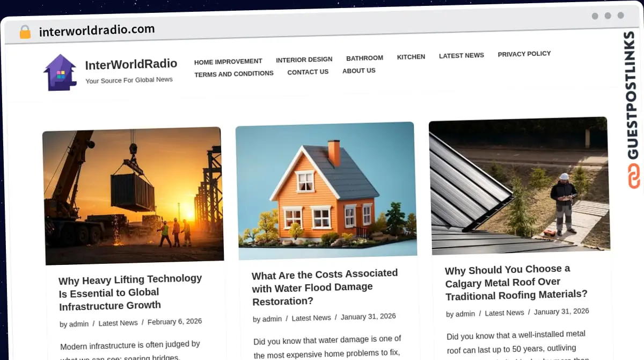
Task: Open the Calgary Metal Roof article
Action: [x=516, y=283]
